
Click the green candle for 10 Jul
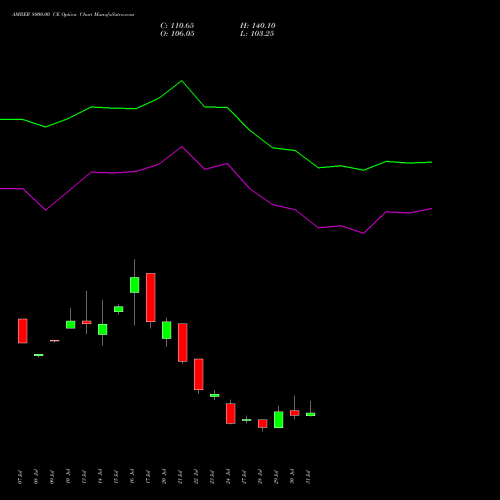point(71,325)
